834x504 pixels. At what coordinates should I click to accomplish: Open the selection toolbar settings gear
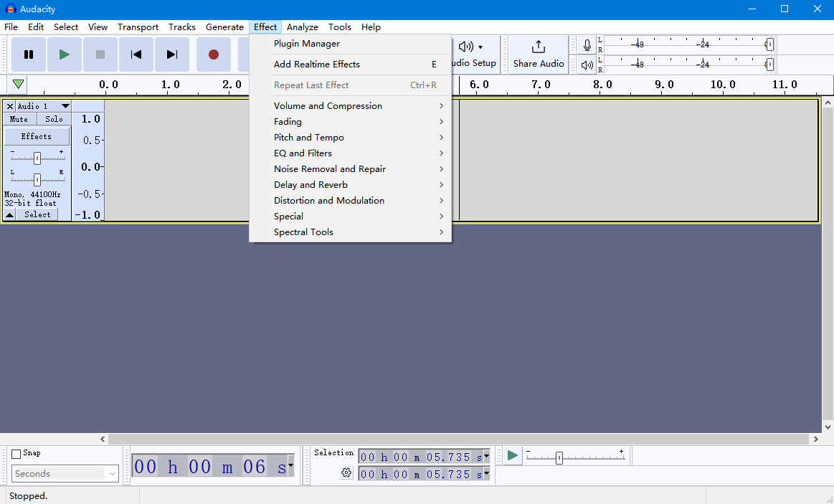click(346, 472)
